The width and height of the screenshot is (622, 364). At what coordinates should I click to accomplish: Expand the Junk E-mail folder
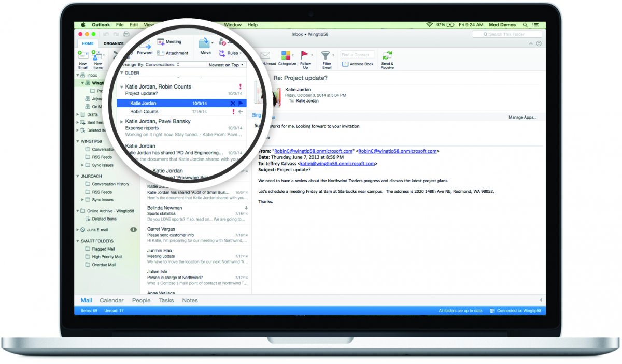coord(78,229)
